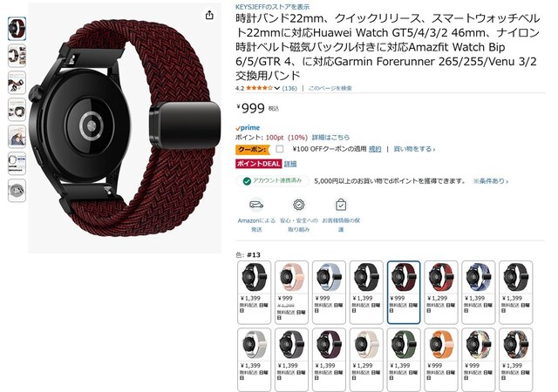Click the orange クーポン label
The image size is (558, 392).
252,150
